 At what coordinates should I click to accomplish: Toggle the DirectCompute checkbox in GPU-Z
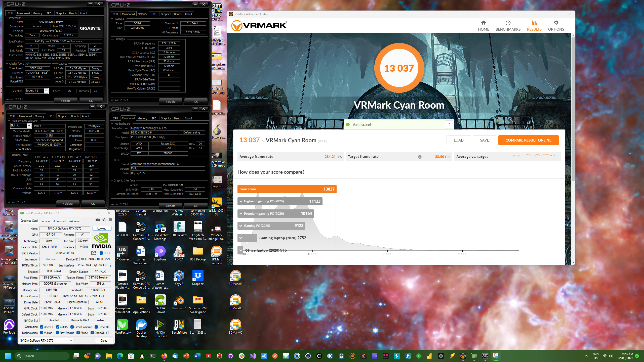(72, 327)
